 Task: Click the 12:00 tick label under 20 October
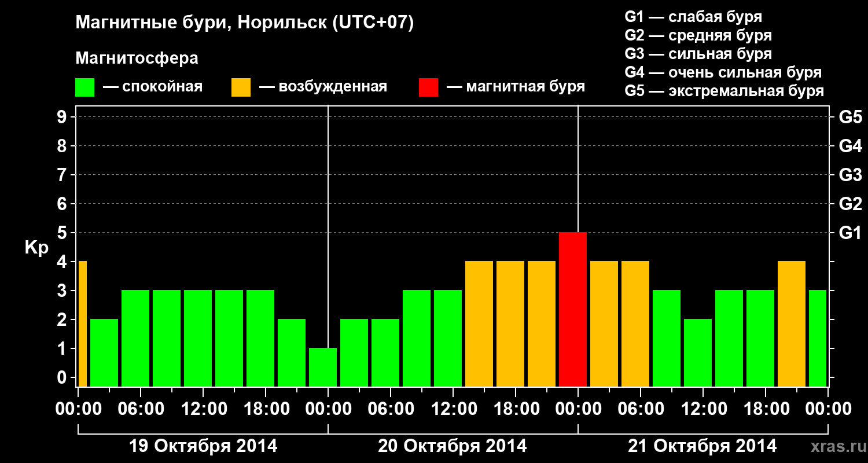453,409
